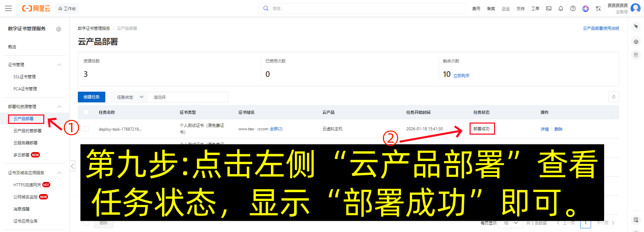The height and width of the screenshot is (232, 644).
Task: Click the 请选择 filter value field
Action: [189, 97]
